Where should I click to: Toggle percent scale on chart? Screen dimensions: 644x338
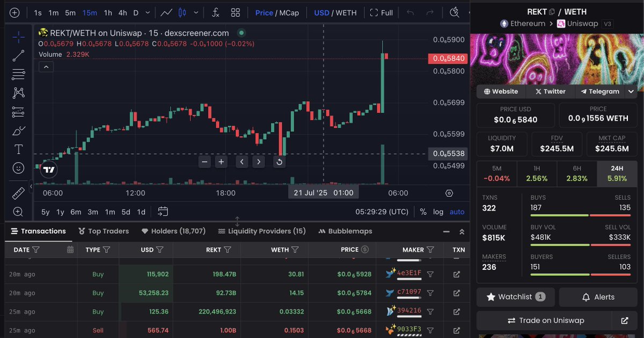point(423,212)
